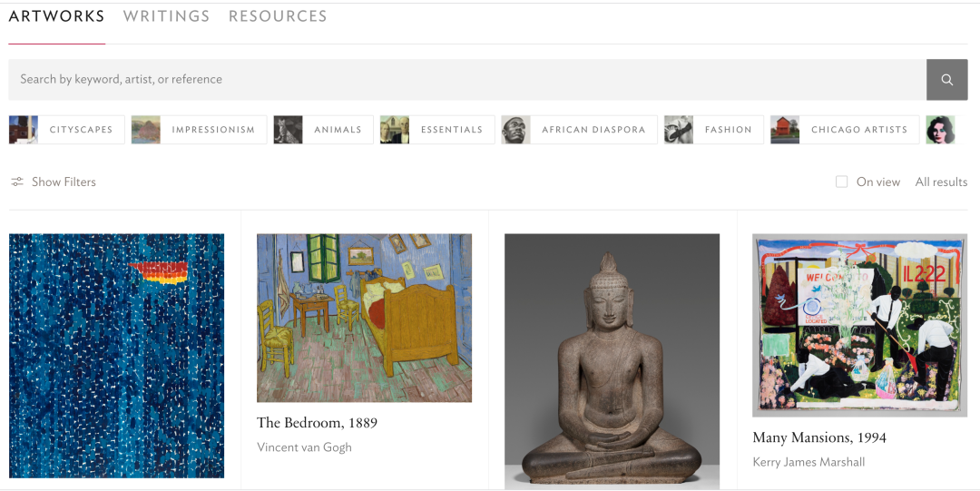Viewport: 980px width, 491px height.
Task: Enable the On view checkbox
Action: (x=842, y=182)
